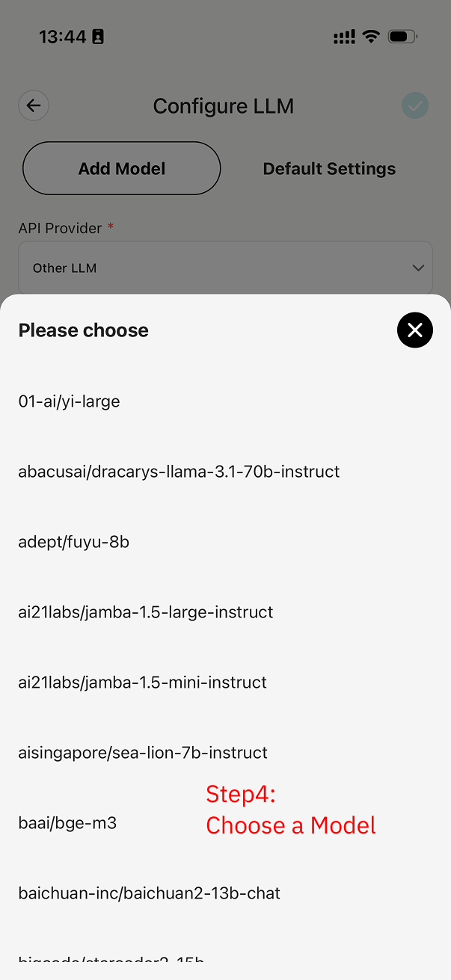Tap the back arrow icon
The image size is (451, 980).
pos(34,106)
